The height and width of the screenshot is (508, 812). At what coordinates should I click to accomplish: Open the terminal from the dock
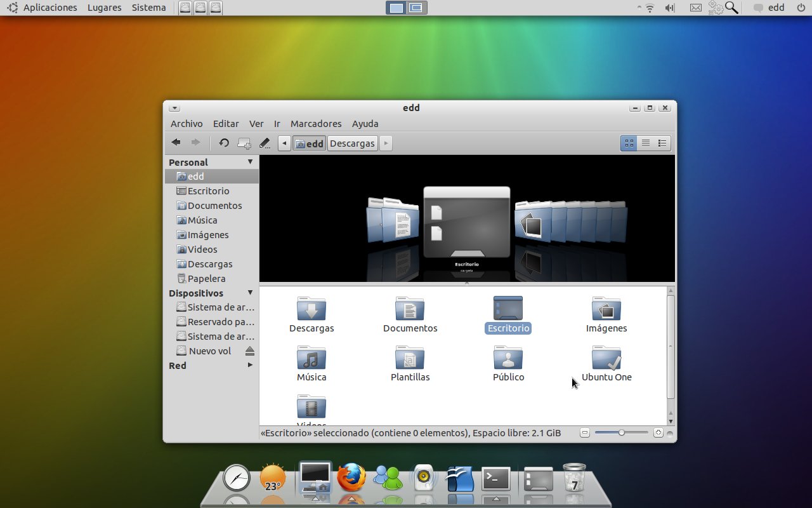click(496, 479)
